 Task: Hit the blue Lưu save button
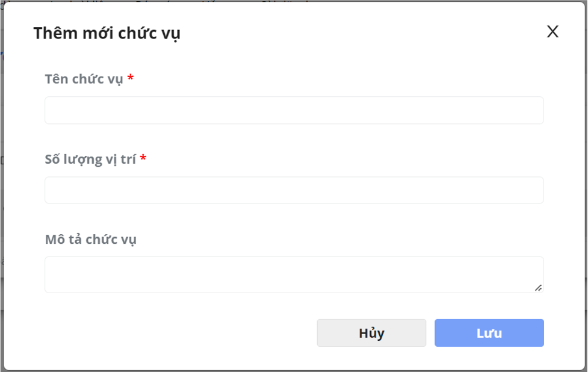pos(489,333)
